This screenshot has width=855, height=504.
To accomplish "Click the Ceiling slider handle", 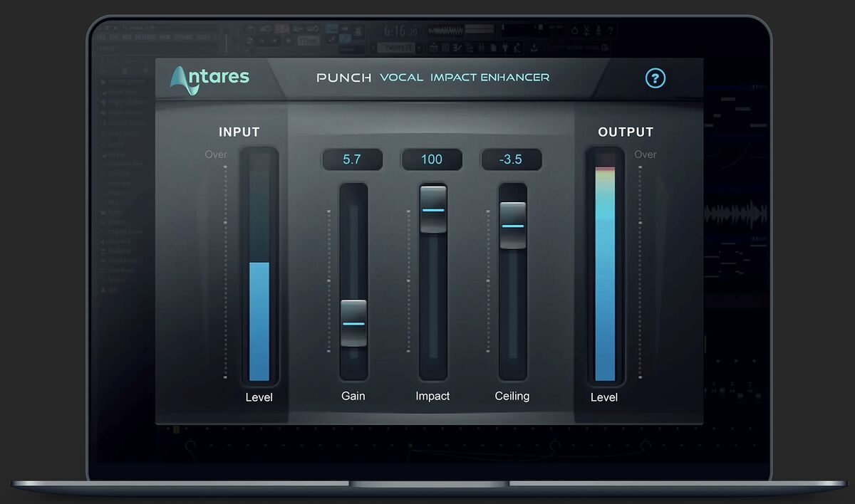I will pyautogui.click(x=512, y=225).
